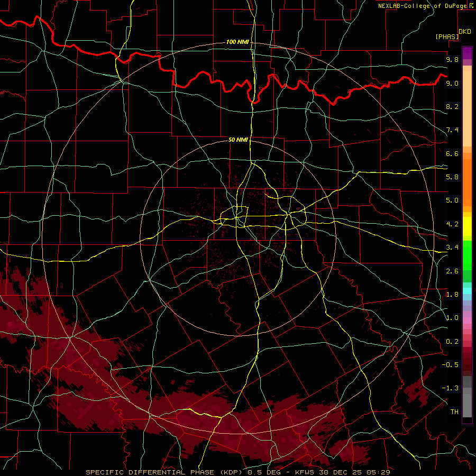Click the 8.2 value on the scale

pos(452,106)
